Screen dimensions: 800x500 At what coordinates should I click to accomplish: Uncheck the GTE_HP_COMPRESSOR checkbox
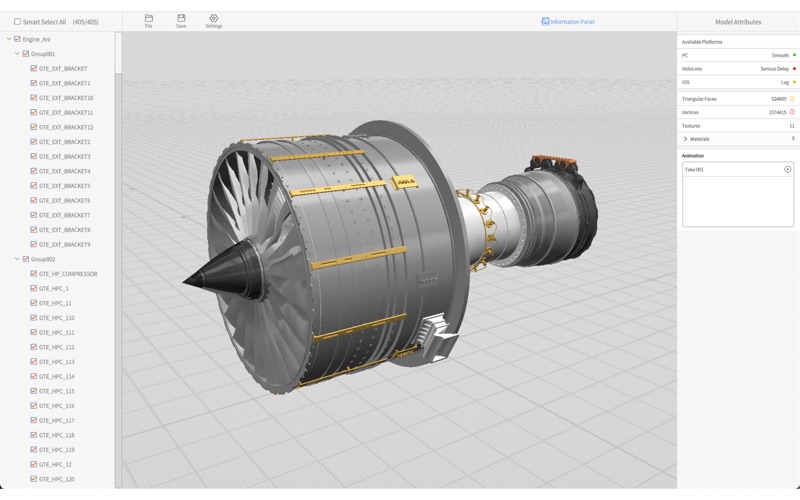[34, 273]
